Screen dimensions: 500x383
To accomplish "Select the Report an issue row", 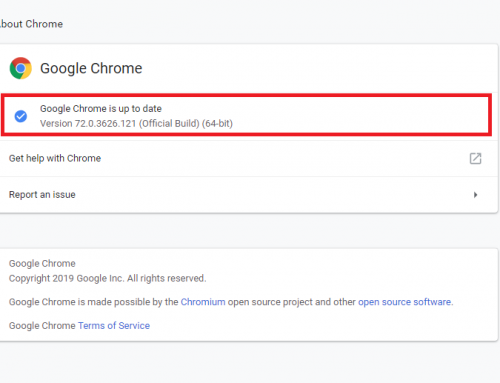I will 249,195.
